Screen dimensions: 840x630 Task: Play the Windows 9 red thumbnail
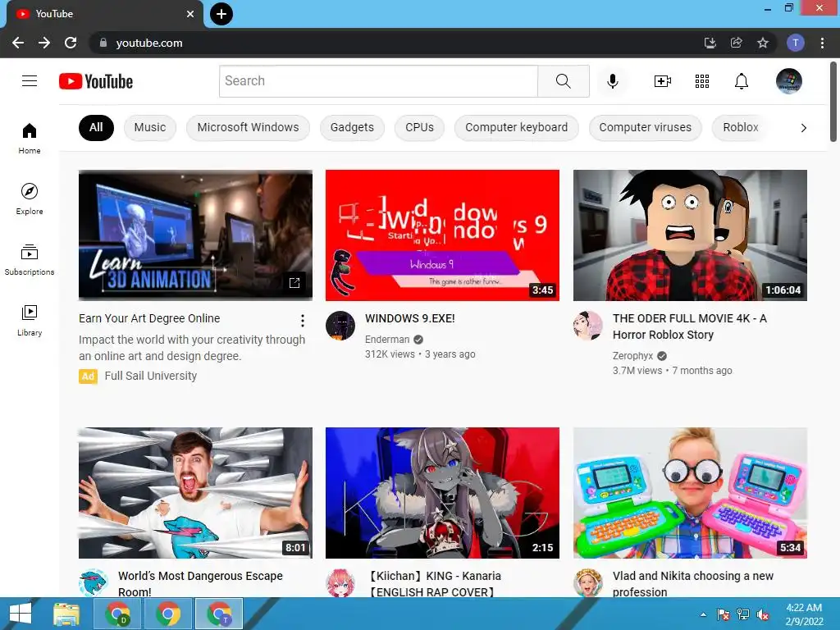(442, 235)
